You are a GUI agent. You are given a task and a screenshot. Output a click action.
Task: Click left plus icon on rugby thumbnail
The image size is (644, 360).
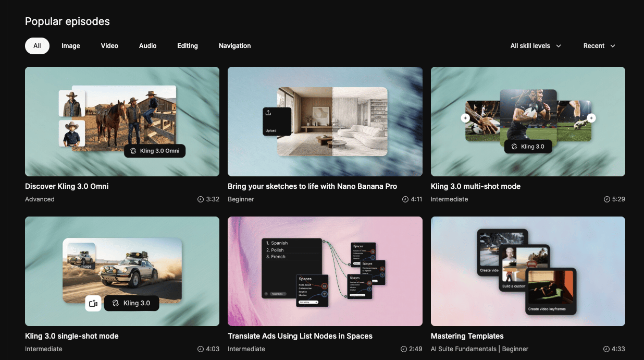(x=465, y=118)
